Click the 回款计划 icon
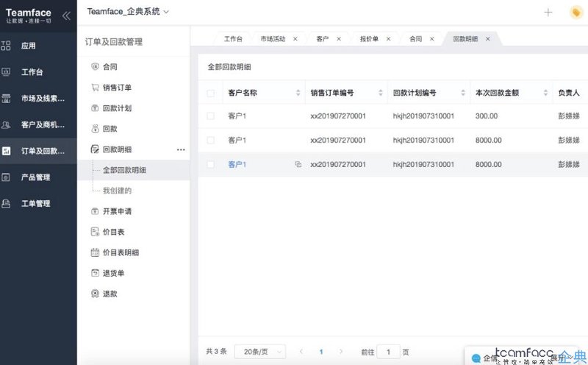The height and width of the screenshot is (365, 588). pyautogui.click(x=95, y=108)
